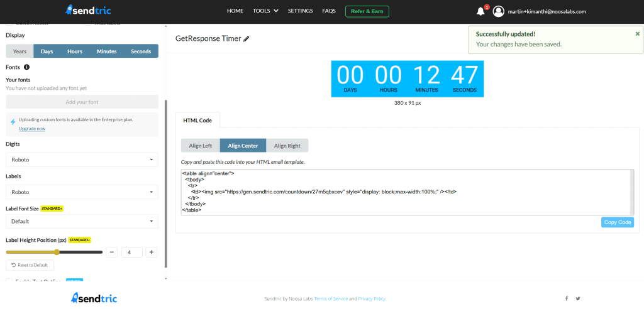Click the countdown timer preview image
The image size is (644, 309).
(x=408, y=79)
